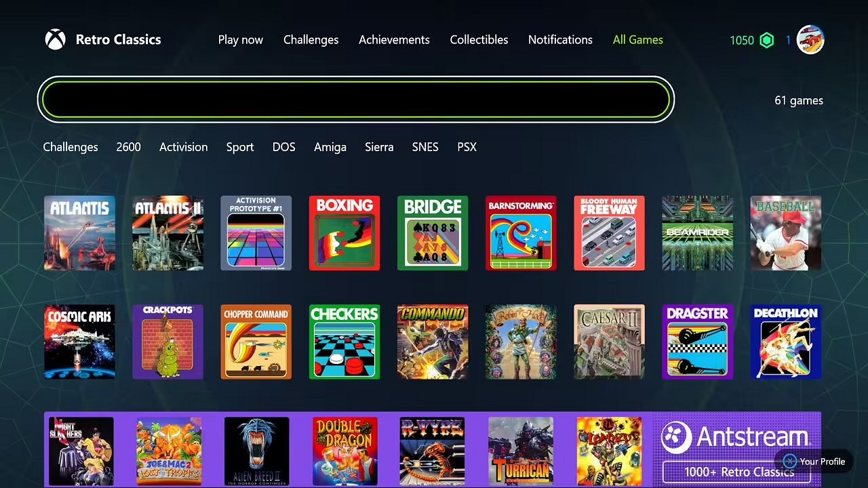Viewport: 868px width, 488px height.
Task: Filter games by SNES category
Action: (425, 147)
